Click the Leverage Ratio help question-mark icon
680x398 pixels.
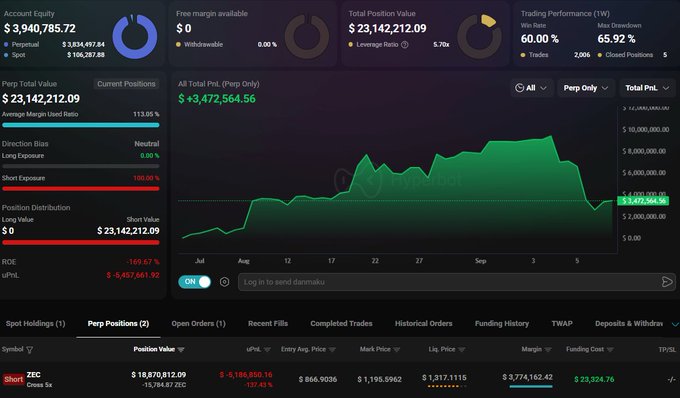tap(405, 45)
